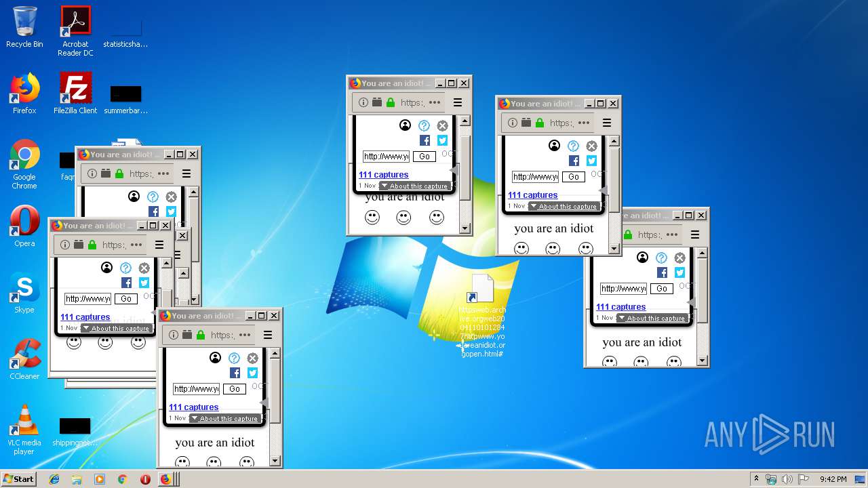Open page actions dots in bottom window
Viewport: 868px width, 488px height.
pyautogui.click(x=245, y=335)
